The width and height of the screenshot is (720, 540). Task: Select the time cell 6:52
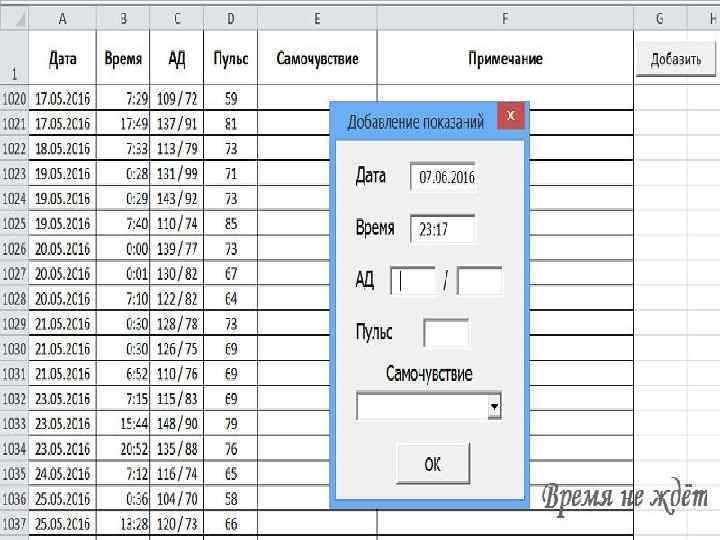click(x=123, y=374)
